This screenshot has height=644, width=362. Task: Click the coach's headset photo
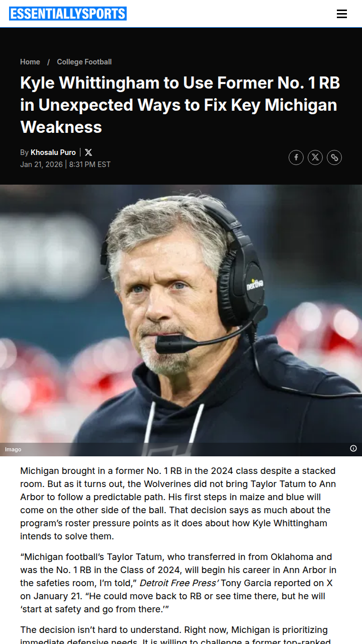click(181, 320)
